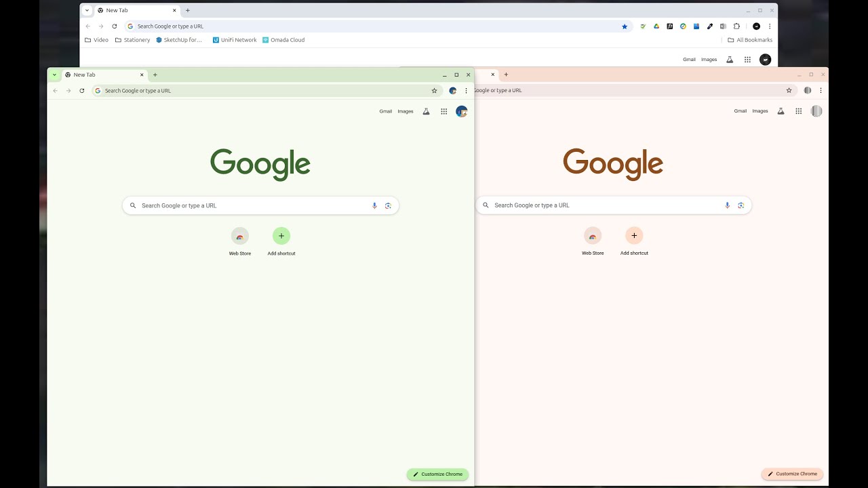Click Customize Chrome in the green window
The image size is (868, 488).
click(x=438, y=474)
